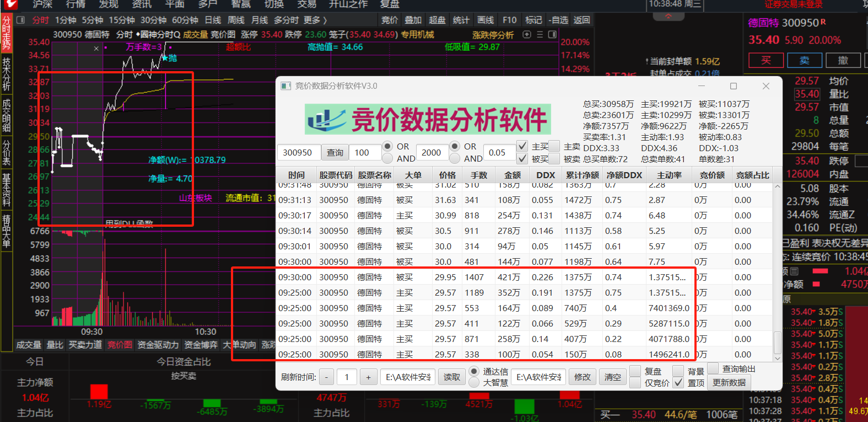This screenshot has width=868, height=422.
Task: Click the 查询 button in dialog
Action: coord(335,153)
